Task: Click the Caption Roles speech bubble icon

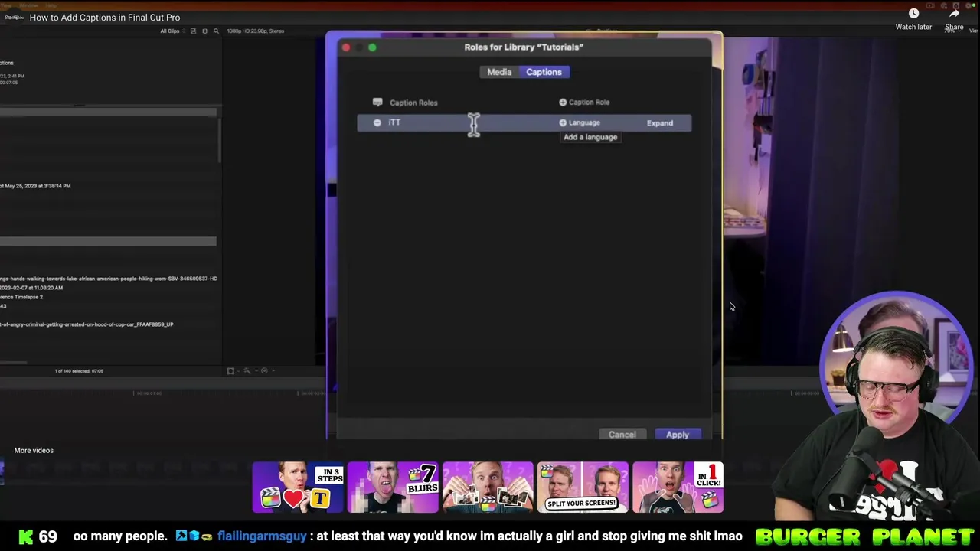Action: coord(377,102)
